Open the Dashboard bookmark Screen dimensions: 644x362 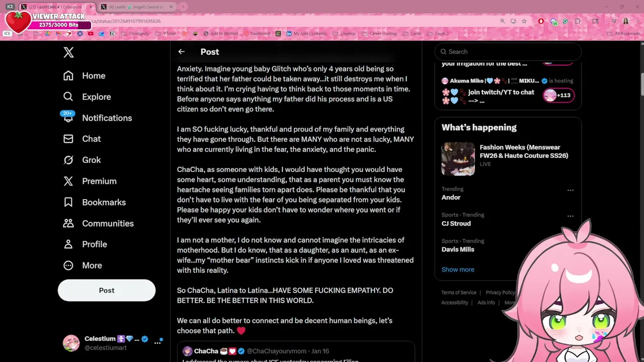257,34
